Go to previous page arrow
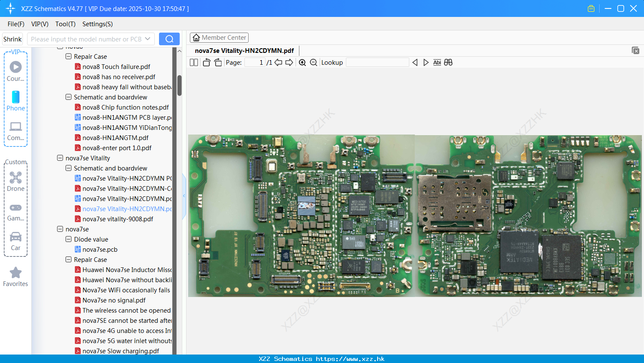Viewport: 644px width, 363px height. [278, 62]
